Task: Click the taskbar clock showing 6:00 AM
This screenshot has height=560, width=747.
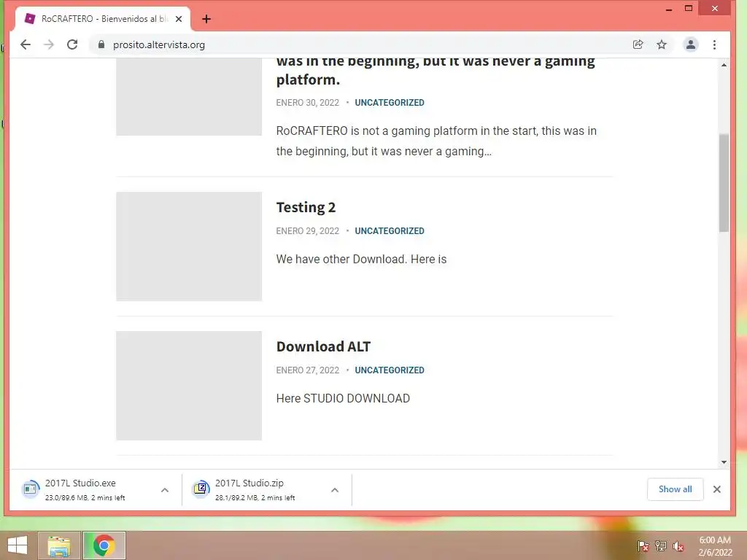Action: coord(715,546)
